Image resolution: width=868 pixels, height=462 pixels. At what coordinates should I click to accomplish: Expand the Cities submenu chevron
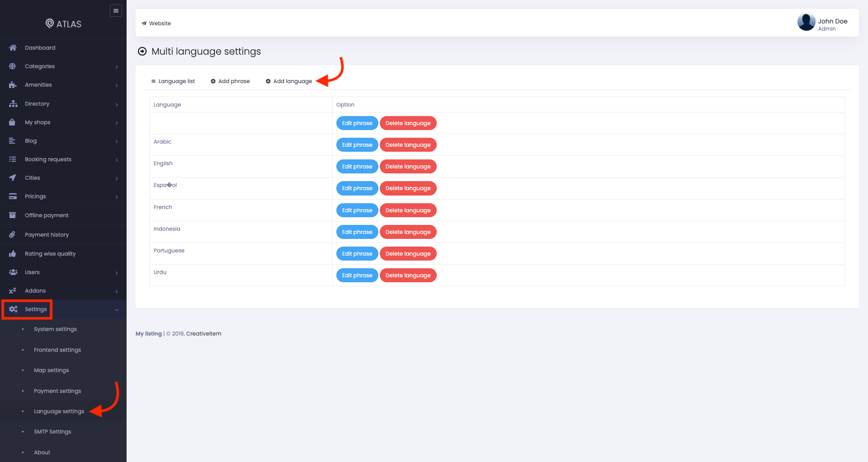pyautogui.click(x=117, y=178)
